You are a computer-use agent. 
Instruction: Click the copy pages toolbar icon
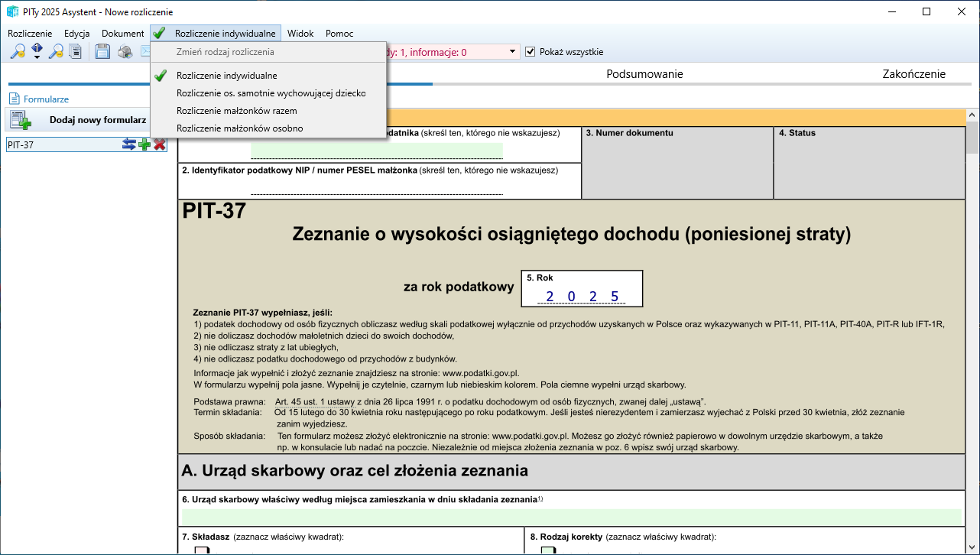(x=76, y=52)
